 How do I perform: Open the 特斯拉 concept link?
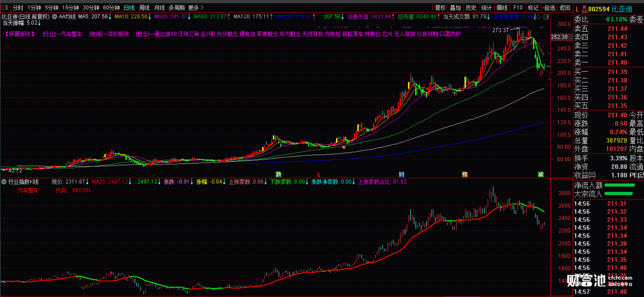click(x=373, y=34)
